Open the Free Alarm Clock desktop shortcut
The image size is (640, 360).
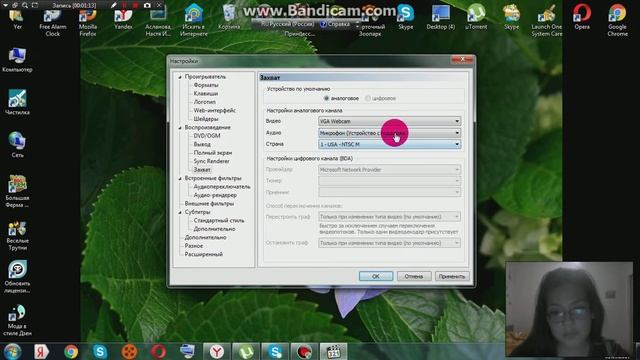(52, 21)
